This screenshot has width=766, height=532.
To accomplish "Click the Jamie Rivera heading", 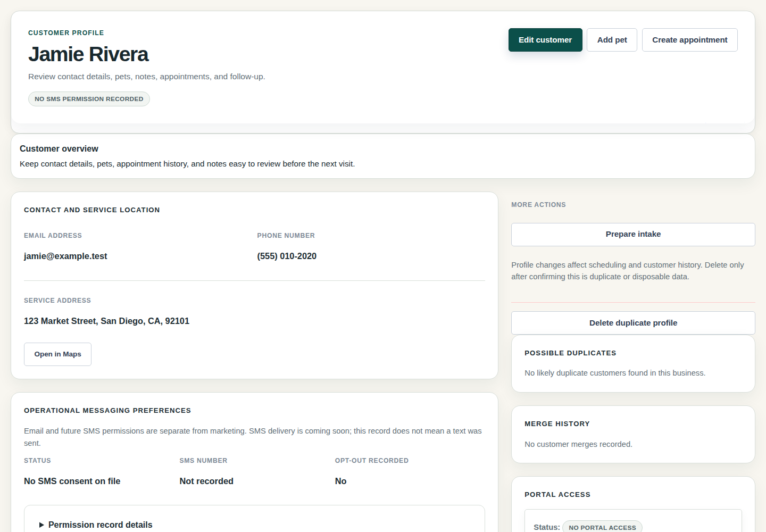I will click(x=88, y=54).
